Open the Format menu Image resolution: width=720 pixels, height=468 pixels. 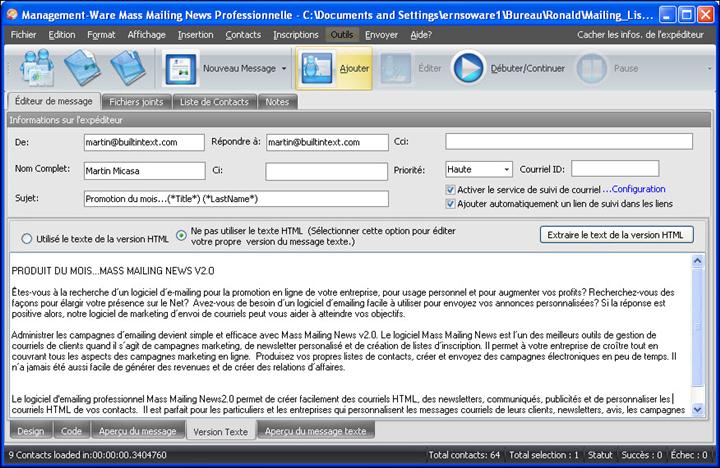pos(101,34)
